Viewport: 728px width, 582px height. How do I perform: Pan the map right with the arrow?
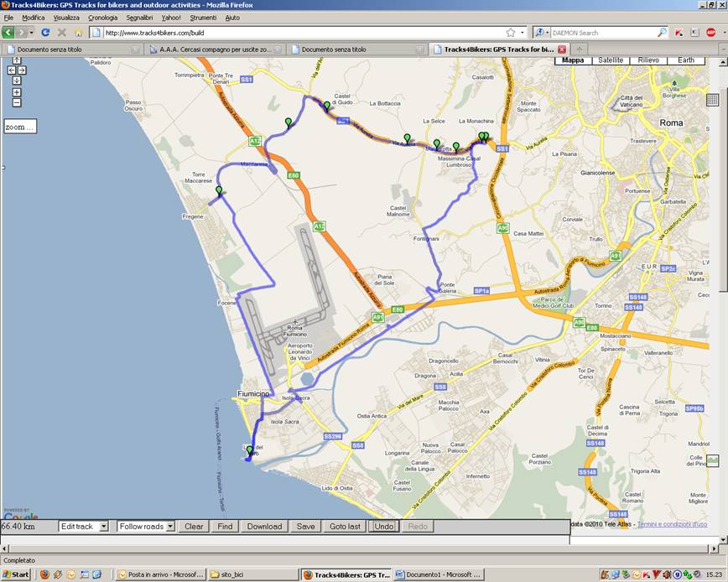[22, 70]
